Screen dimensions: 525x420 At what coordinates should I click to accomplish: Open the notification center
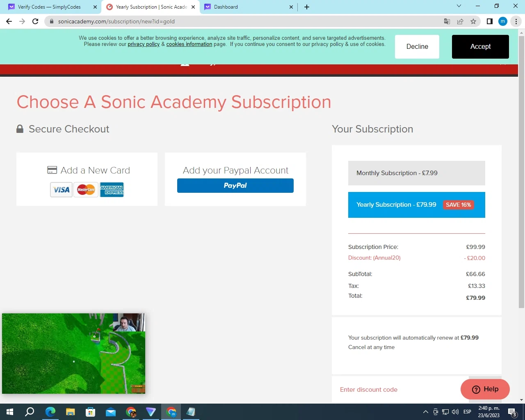[512, 412]
